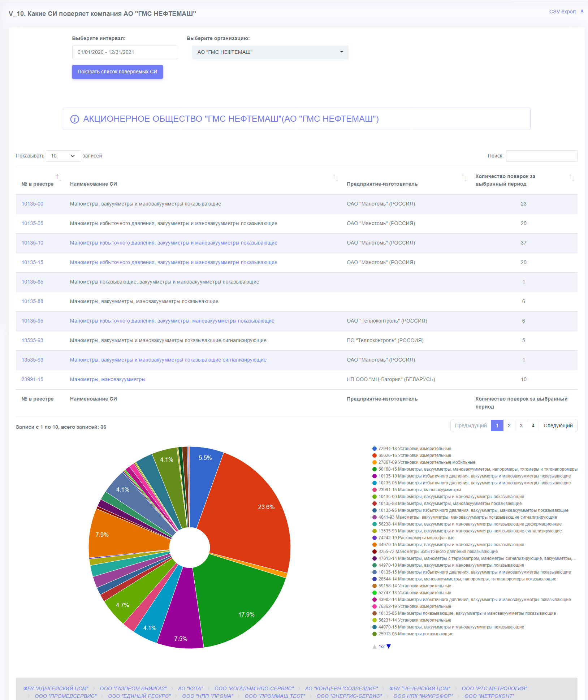The height and width of the screenshot is (700, 588).
Task: Go to pagination page 2
Action: pyautogui.click(x=509, y=425)
